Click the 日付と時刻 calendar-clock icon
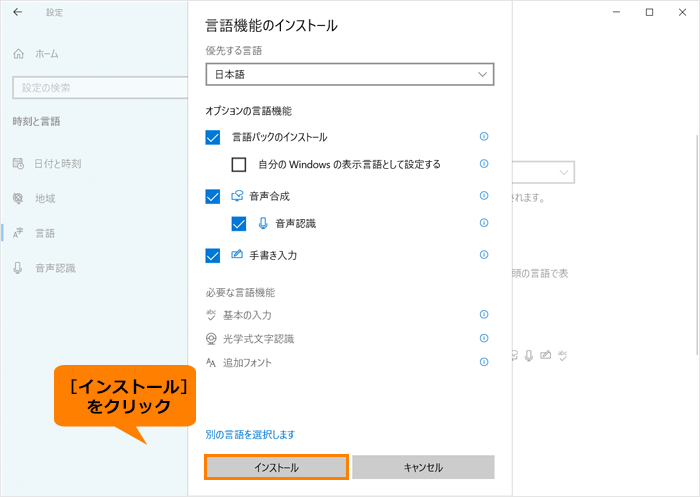 [18, 164]
